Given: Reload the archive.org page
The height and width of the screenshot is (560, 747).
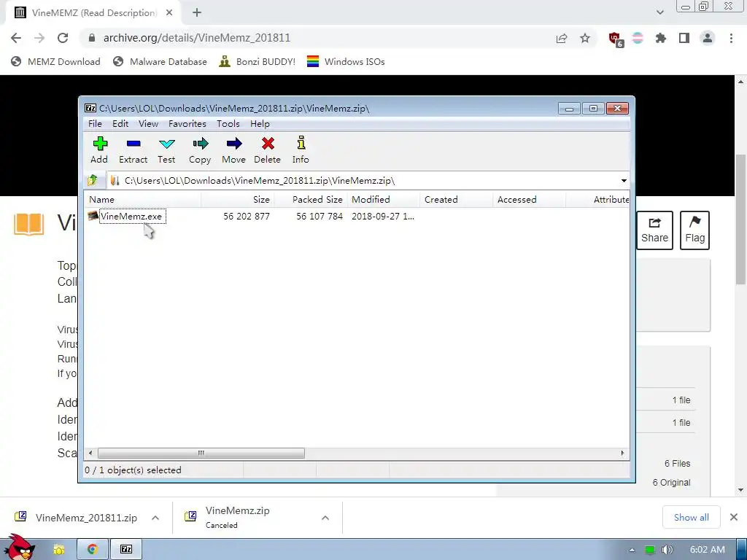Looking at the screenshot, I should tap(63, 38).
